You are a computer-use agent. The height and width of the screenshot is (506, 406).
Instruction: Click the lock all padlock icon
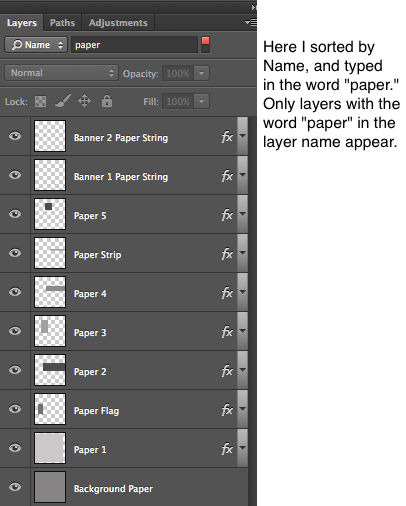tap(107, 101)
